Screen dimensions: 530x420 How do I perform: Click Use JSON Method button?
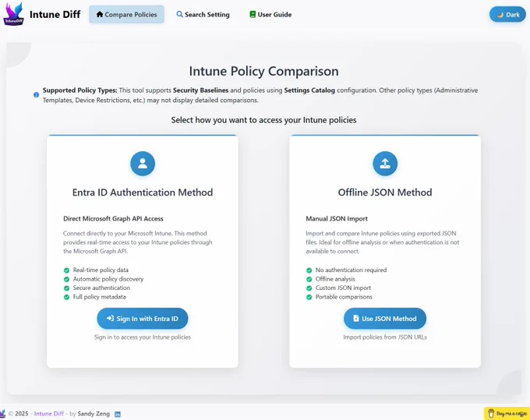[x=385, y=318]
